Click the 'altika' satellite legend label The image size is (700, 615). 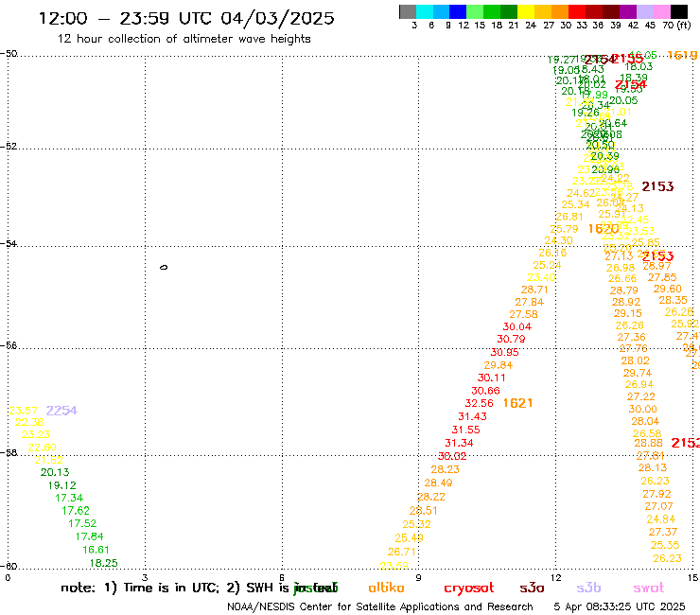pyautogui.click(x=386, y=588)
